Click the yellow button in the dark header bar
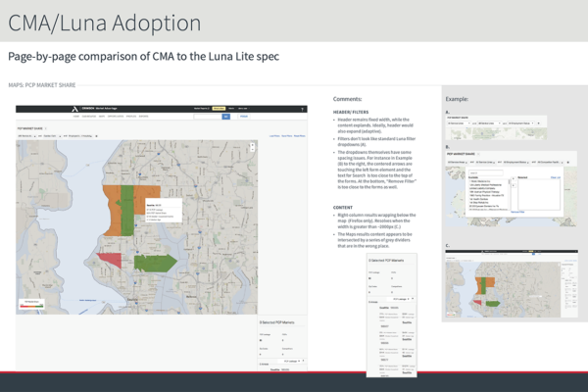The height and width of the screenshot is (392, 588). (219, 109)
